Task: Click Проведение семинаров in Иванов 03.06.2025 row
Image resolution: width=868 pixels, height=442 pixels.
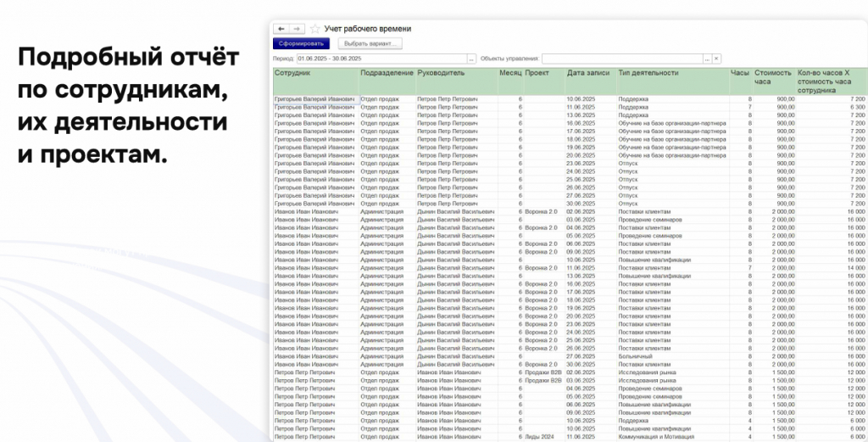Action: pyautogui.click(x=650, y=220)
